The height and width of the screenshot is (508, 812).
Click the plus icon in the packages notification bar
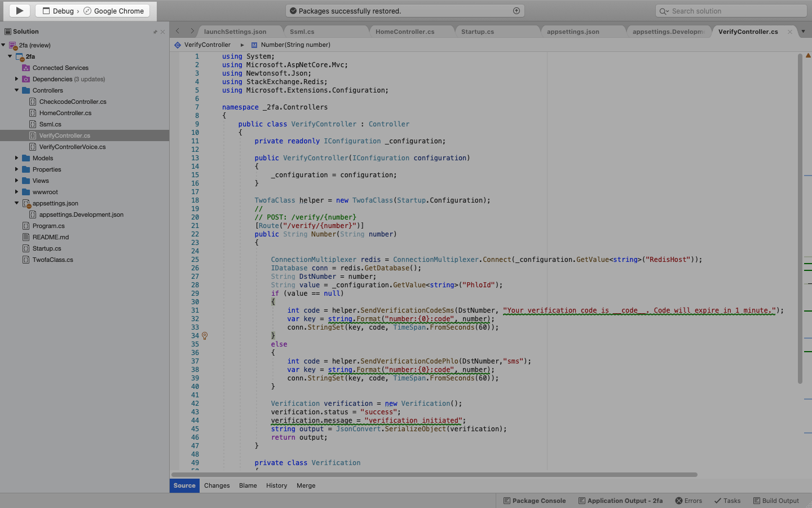[517, 10]
